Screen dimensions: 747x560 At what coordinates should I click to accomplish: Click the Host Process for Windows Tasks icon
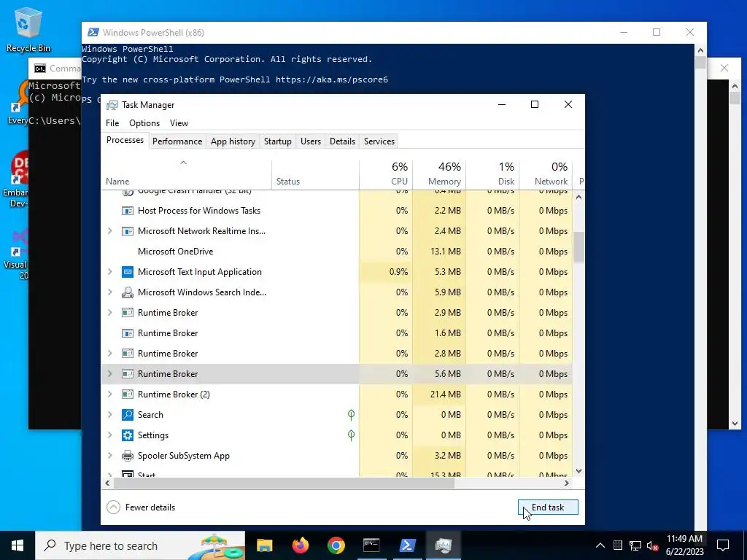point(127,211)
